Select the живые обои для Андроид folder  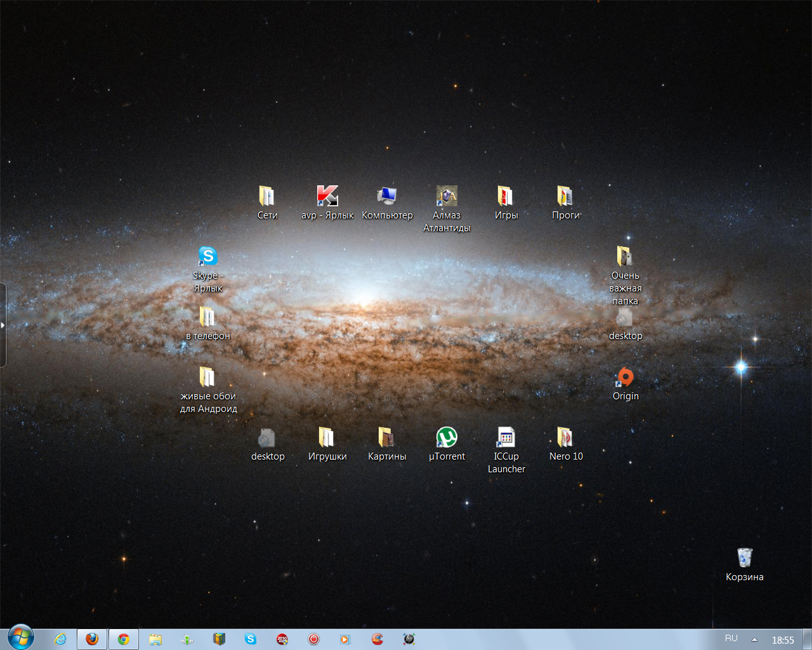tap(207, 377)
